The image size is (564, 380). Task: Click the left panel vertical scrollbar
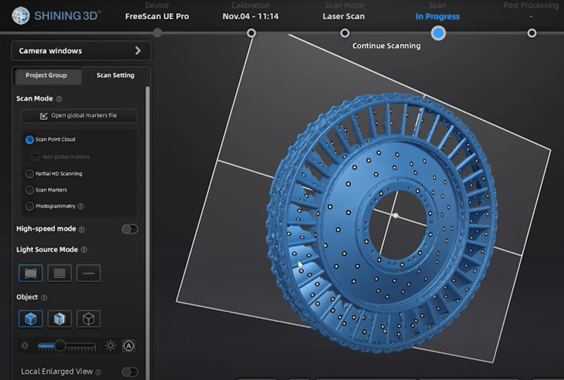pyautogui.click(x=147, y=232)
